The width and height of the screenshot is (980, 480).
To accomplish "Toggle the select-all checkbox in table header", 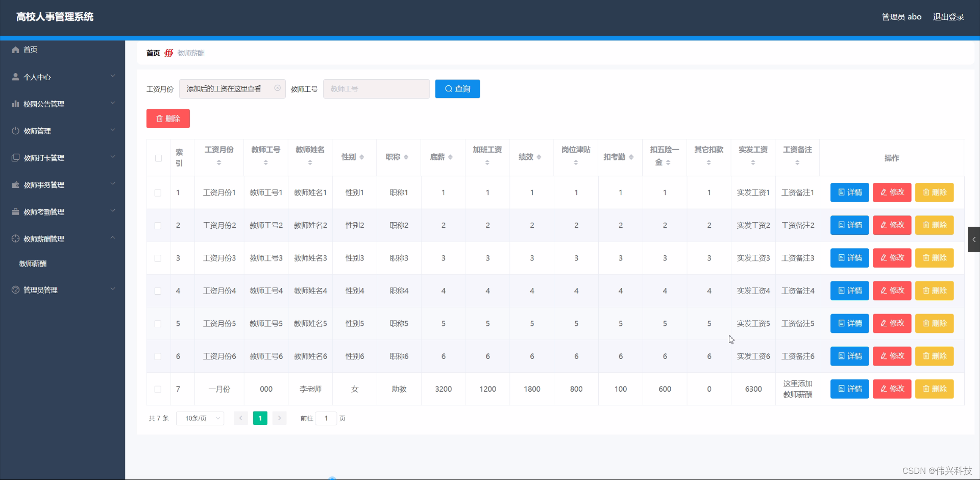I will 158,158.
